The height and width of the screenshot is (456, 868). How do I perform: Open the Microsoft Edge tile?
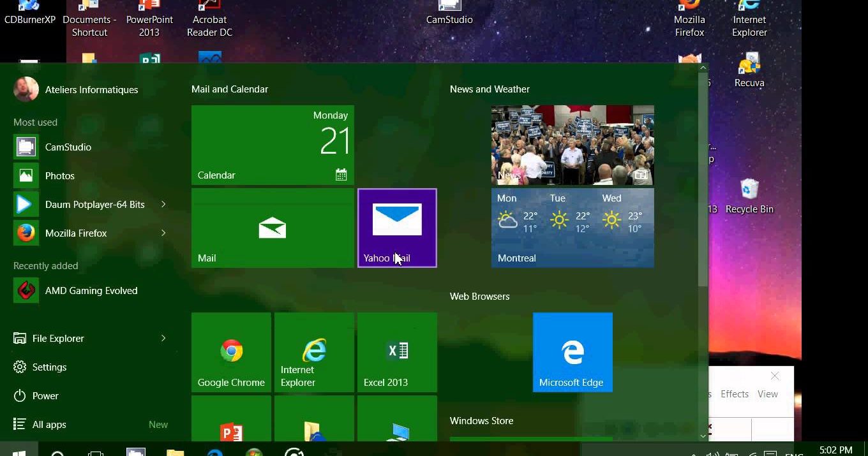tap(572, 352)
